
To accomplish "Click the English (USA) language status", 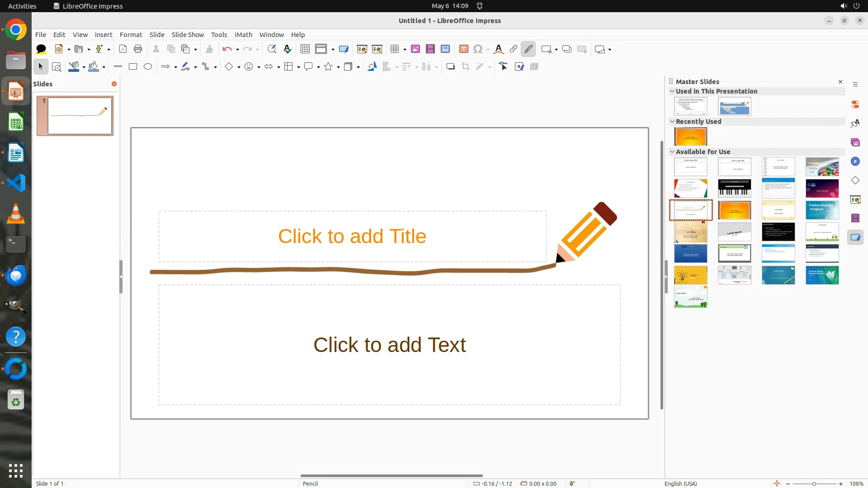I will [x=680, y=483].
